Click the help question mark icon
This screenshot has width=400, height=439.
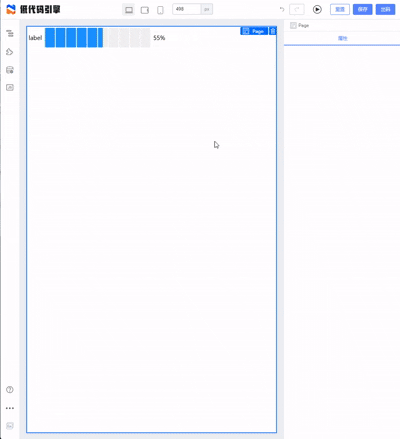(x=10, y=389)
